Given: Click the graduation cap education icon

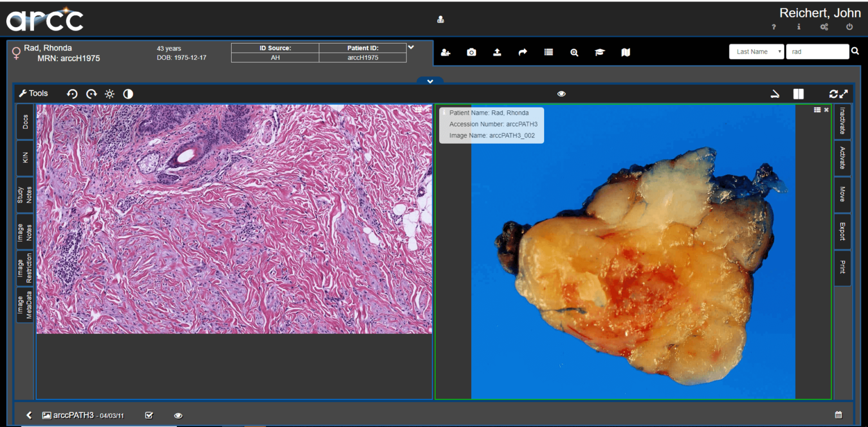Looking at the screenshot, I should coord(600,52).
